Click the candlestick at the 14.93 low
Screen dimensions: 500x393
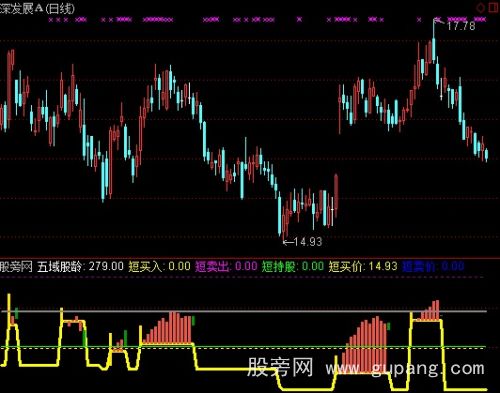284,223
